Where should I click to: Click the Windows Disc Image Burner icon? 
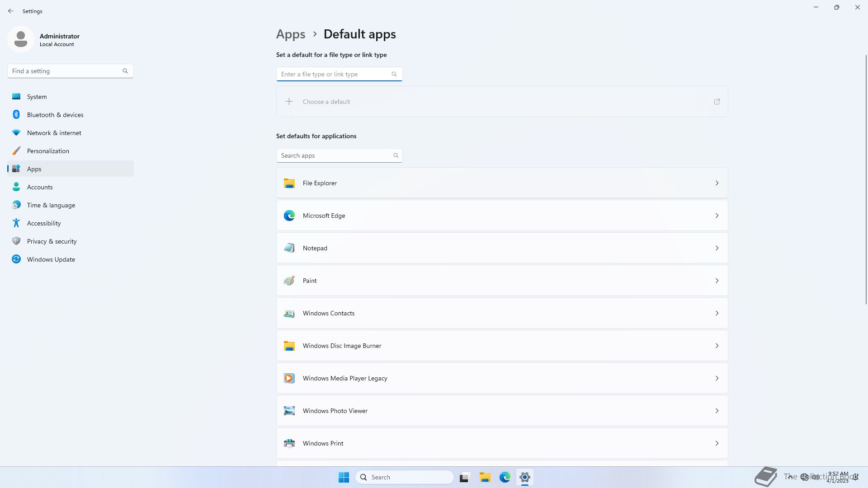(289, 346)
